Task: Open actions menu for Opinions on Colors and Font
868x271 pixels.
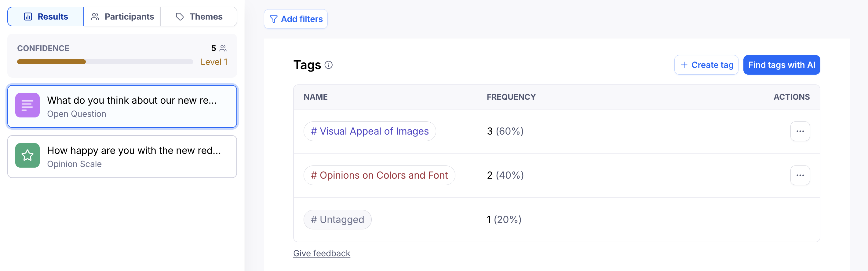Action: (x=800, y=175)
